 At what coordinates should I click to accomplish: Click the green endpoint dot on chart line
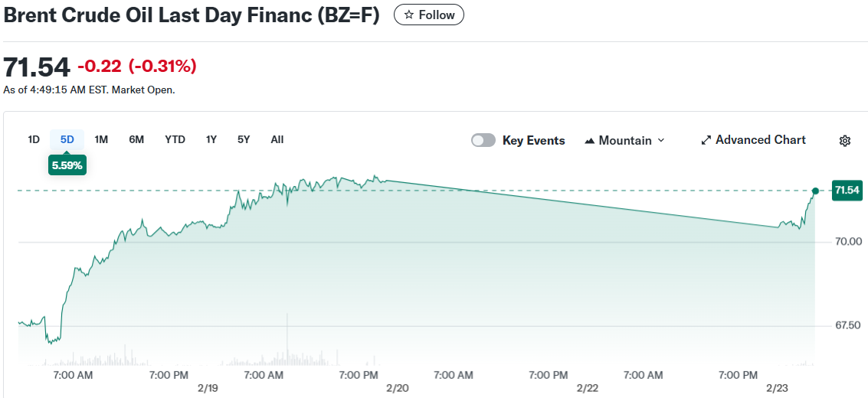(x=815, y=191)
